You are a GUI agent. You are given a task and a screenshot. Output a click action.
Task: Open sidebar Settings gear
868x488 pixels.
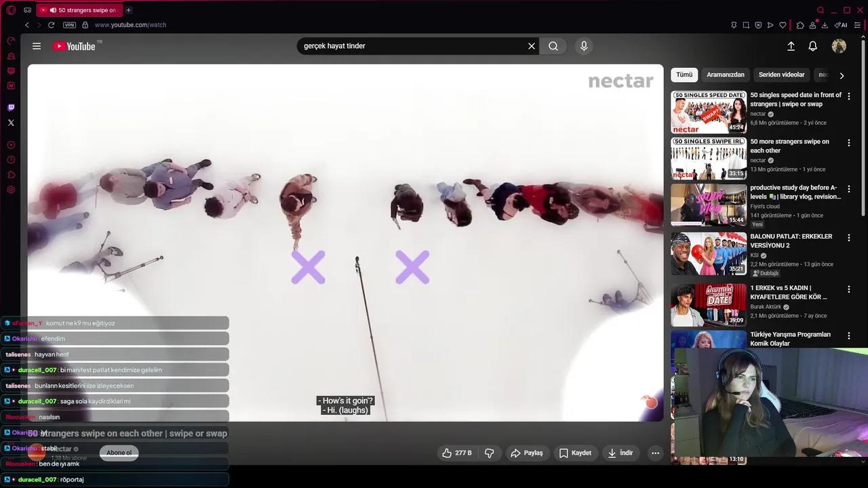pyautogui.click(x=11, y=190)
